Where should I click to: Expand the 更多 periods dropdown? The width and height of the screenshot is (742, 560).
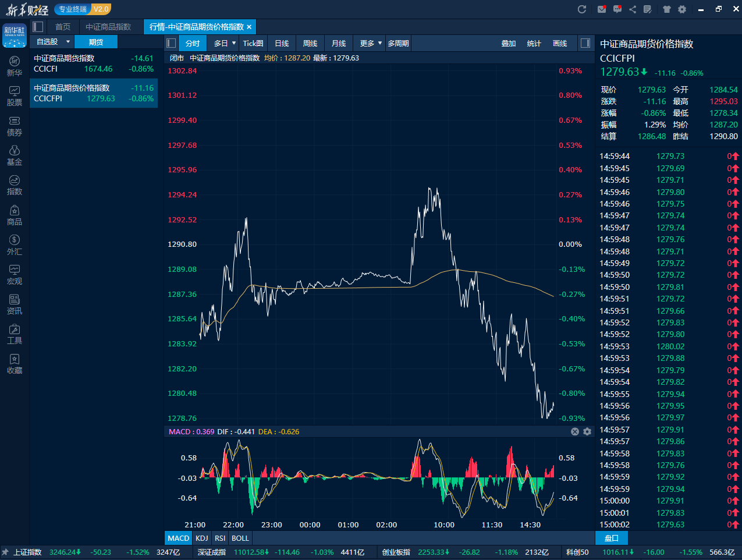pyautogui.click(x=380, y=43)
